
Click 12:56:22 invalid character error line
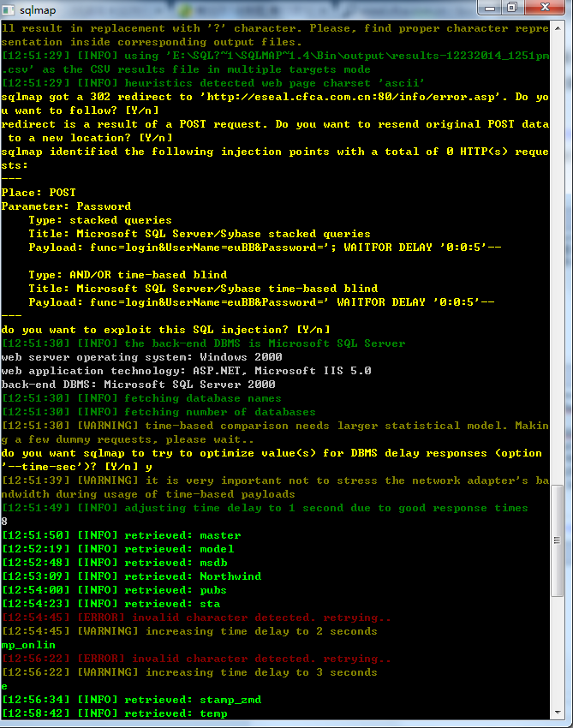point(197,659)
